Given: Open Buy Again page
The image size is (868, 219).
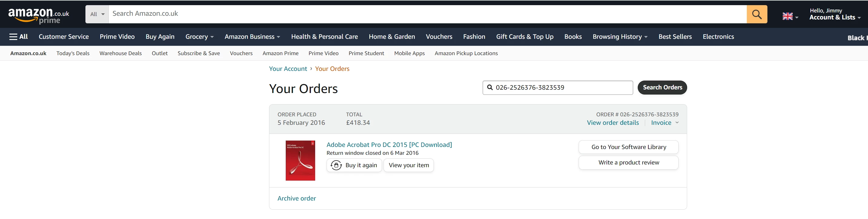Looking at the screenshot, I should coord(160,37).
